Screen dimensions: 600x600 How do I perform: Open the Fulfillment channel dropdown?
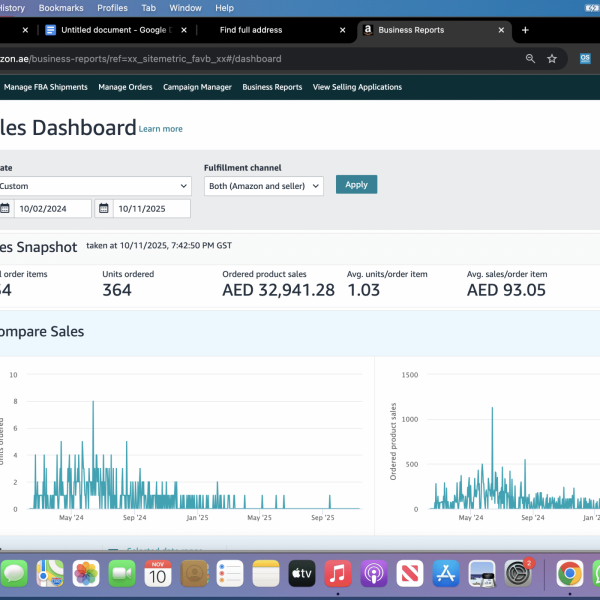click(x=263, y=186)
